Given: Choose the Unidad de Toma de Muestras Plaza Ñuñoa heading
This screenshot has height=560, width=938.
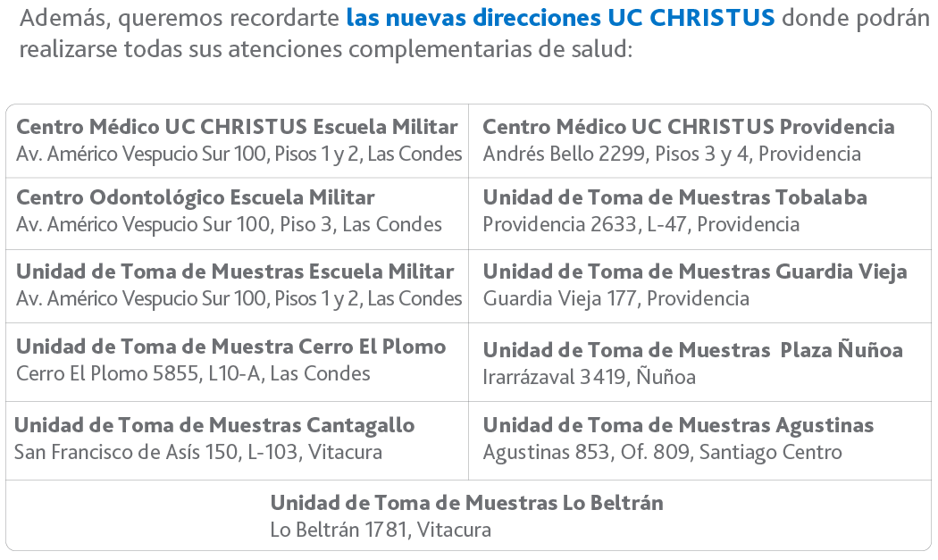Looking at the screenshot, I should tap(692, 350).
